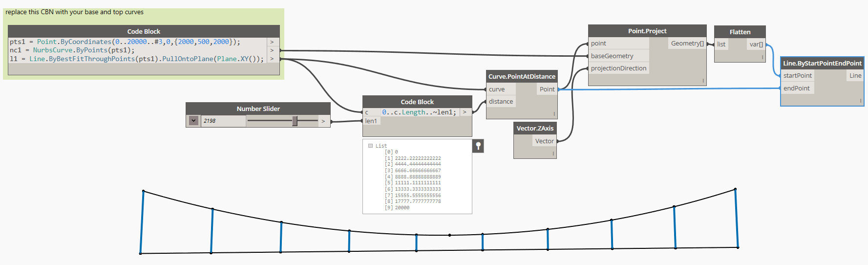Click the Number Slider handle
Image resolution: width=868 pixels, height=265 pixels.
point(295,121)
